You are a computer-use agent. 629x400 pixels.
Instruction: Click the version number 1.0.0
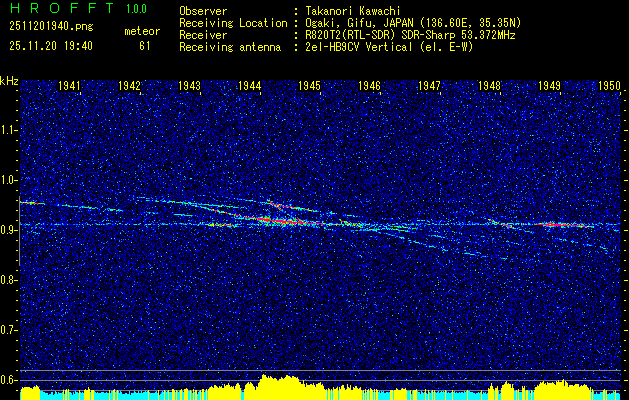tap(136, 9)
